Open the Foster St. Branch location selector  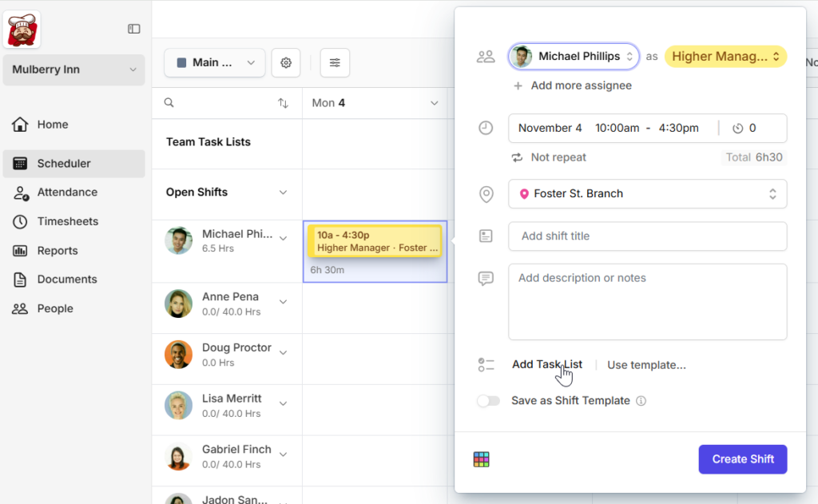647,193
